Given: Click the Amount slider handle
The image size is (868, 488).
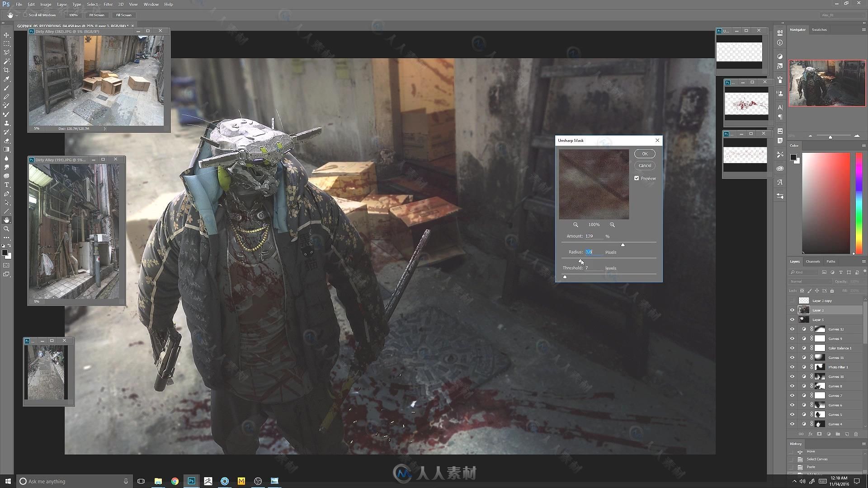Looking at the screenshot, I should click(x=623, y=245).
